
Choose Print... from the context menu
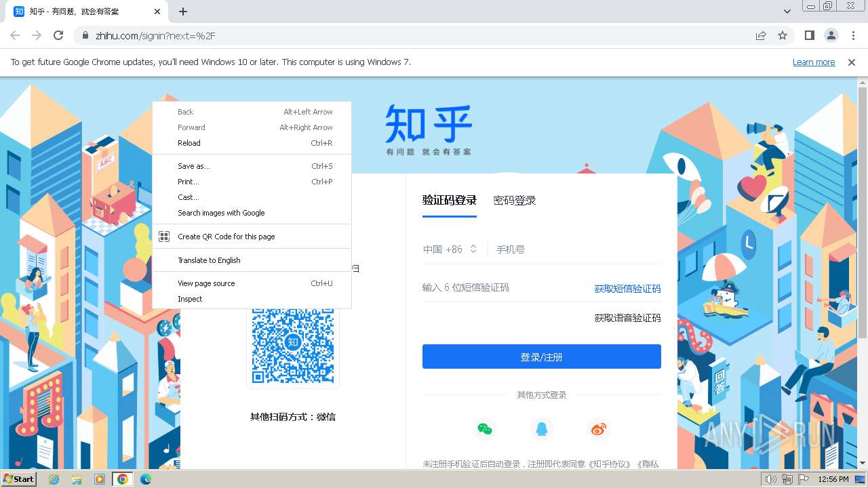[x=252, y=182]
